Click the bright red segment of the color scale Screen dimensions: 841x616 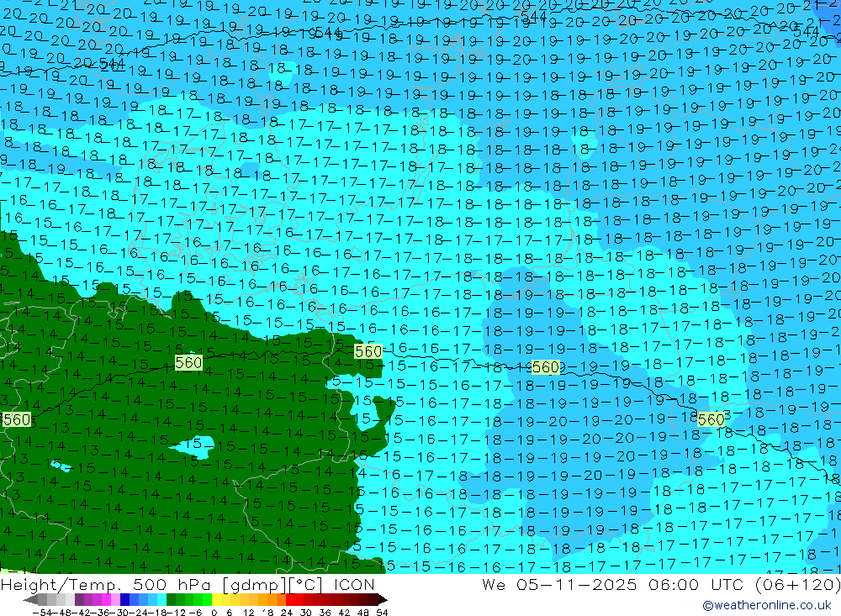[290, 600]
